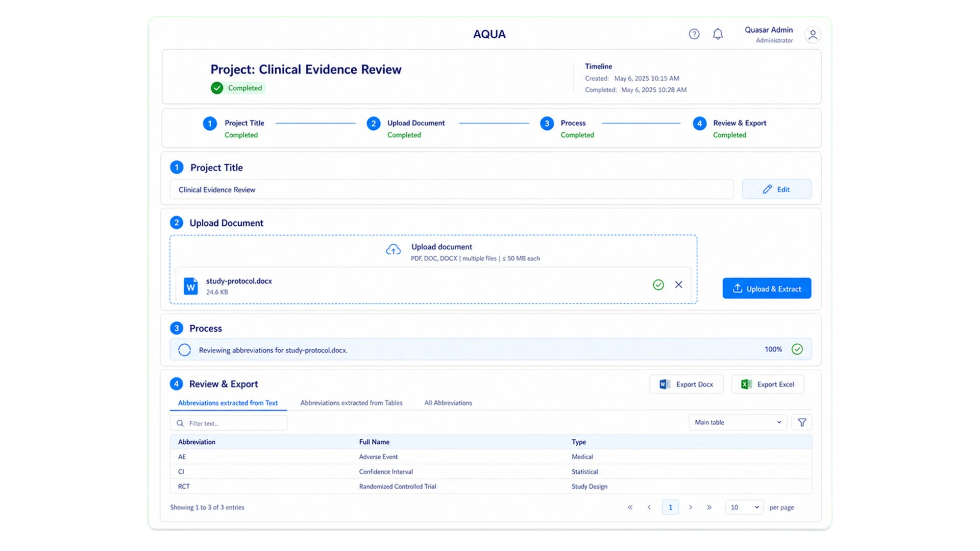Open the Main table dropdown
Viewport: 980px width, 551px height.
[x=737, y=422]
